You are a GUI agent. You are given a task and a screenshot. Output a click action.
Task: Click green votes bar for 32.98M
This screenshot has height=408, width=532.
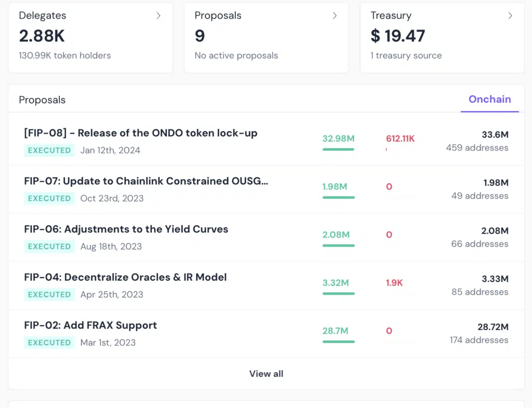[338, 149]
